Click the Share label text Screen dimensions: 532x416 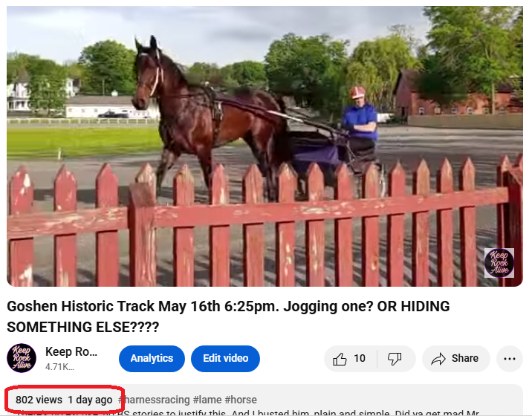[x=465, y=358]
